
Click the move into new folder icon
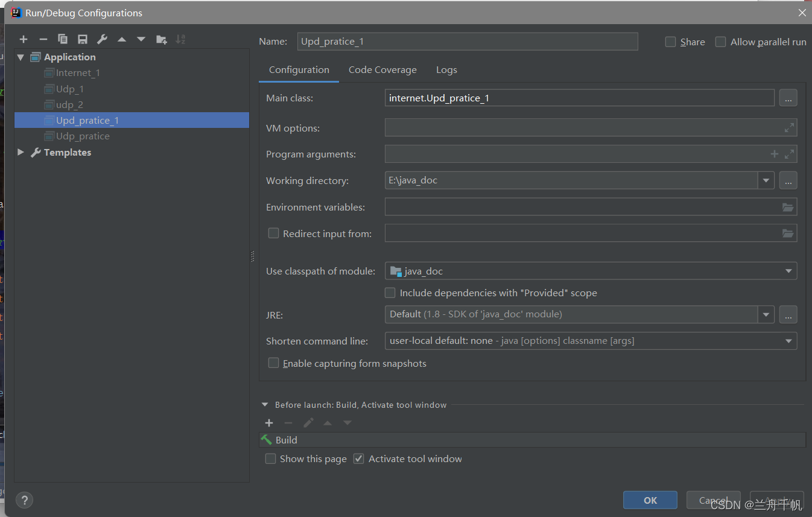tap(161, 39)
